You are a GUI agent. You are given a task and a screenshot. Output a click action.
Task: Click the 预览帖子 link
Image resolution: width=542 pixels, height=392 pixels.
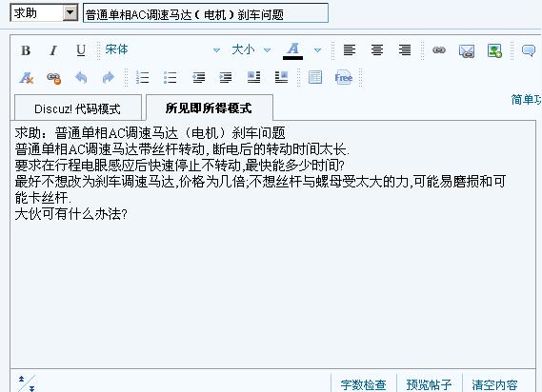pyautogui.click(x=429, y=384)
